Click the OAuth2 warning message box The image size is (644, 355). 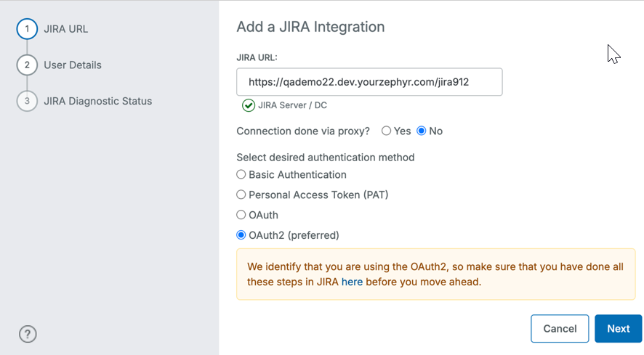tap(435, 274)
